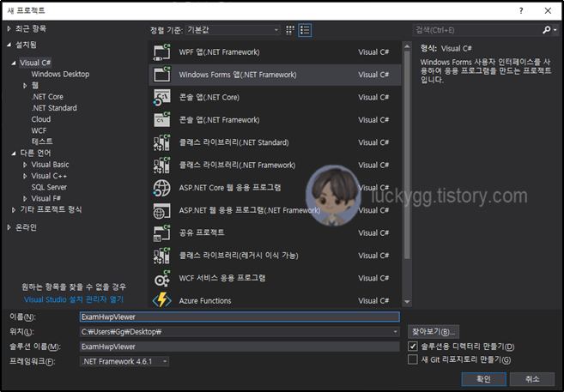Select SQL Server under other languages
The height and width of the screenshot is (392, 564).
(49, 187)
